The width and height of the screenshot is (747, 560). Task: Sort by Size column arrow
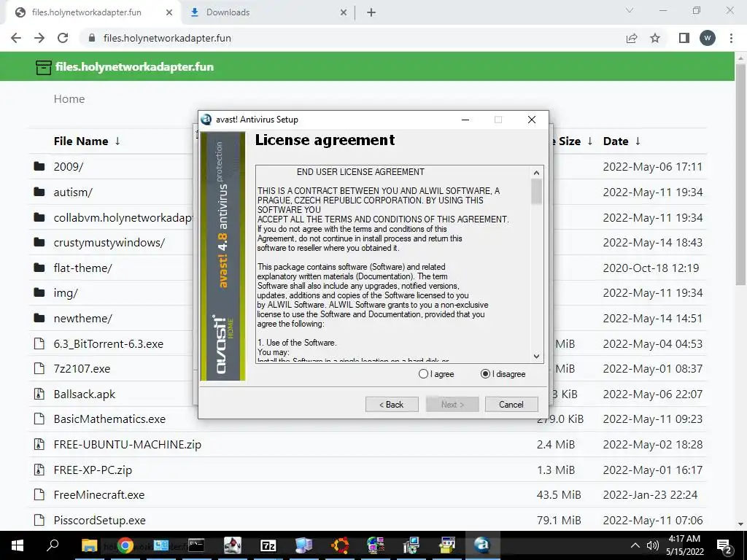589,141
